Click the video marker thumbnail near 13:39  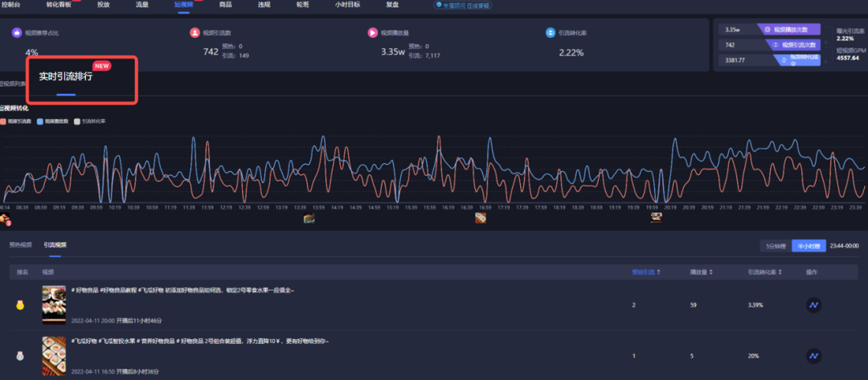(x=309, y=218)
